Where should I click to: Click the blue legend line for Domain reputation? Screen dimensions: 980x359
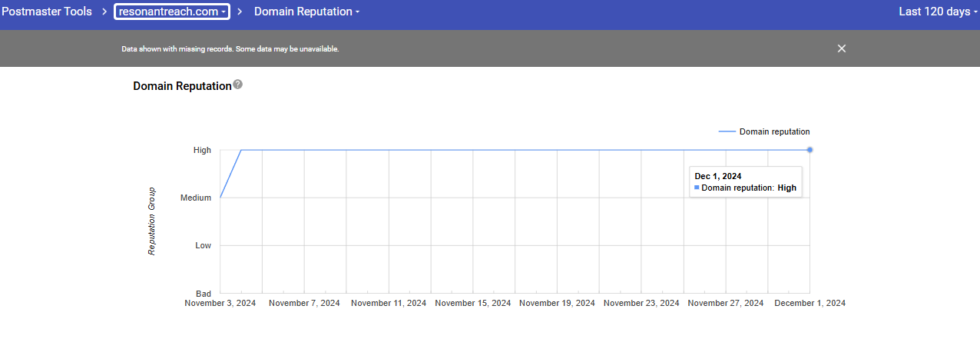pyautogui.click(x=727, y=132)
